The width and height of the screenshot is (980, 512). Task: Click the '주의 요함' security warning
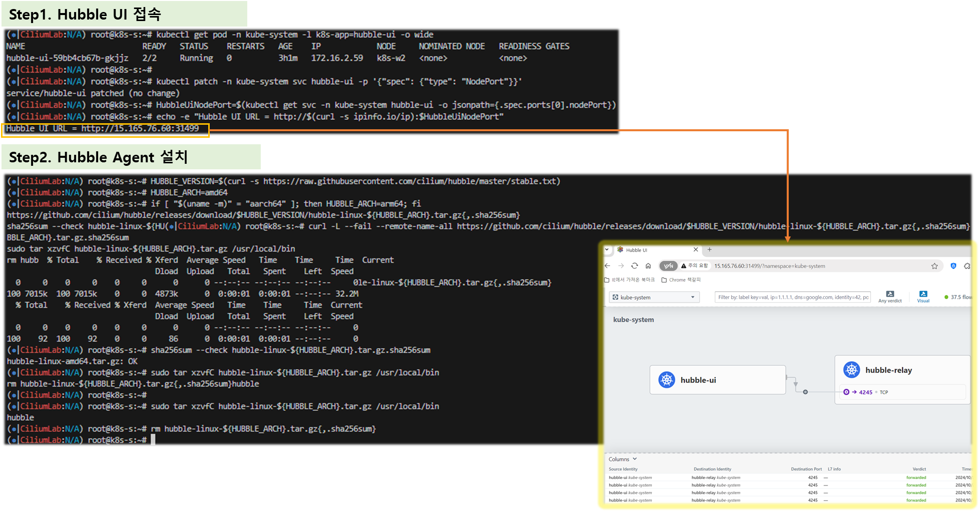[x=695, y=266]
